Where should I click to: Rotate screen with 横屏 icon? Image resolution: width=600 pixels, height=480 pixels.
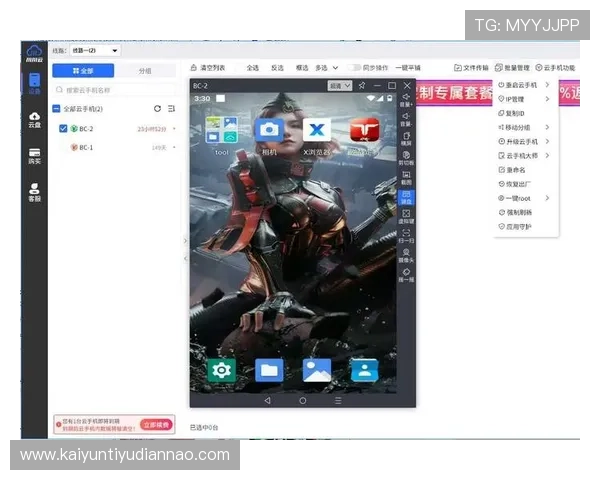(x=406, y=139)
